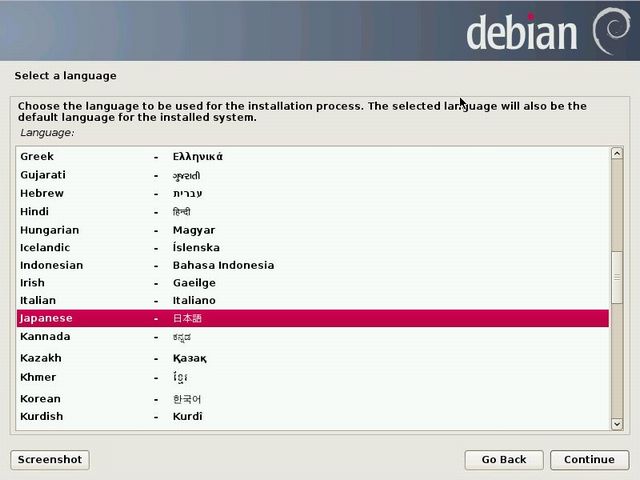Viewport: 640px width, 480px height.
Task: Click the Continue button
Action: point(589,460)
